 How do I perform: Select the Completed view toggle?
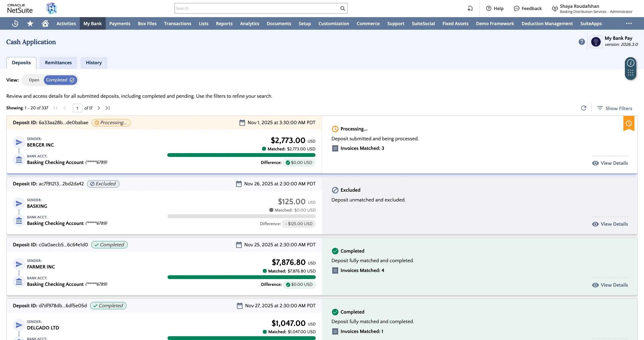click(60, 80)
